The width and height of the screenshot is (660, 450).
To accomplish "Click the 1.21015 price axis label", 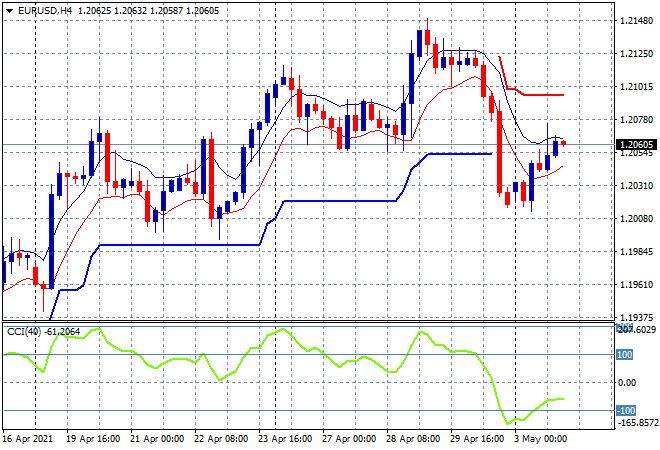I will (636, 87).
